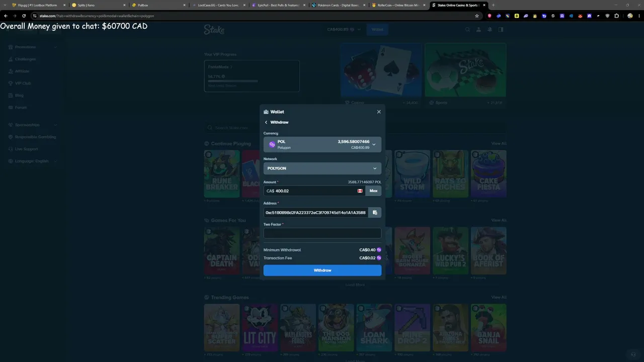The image size is (644, 362).
Task: Click the Max amount button
Action: (x=373, y=191)
